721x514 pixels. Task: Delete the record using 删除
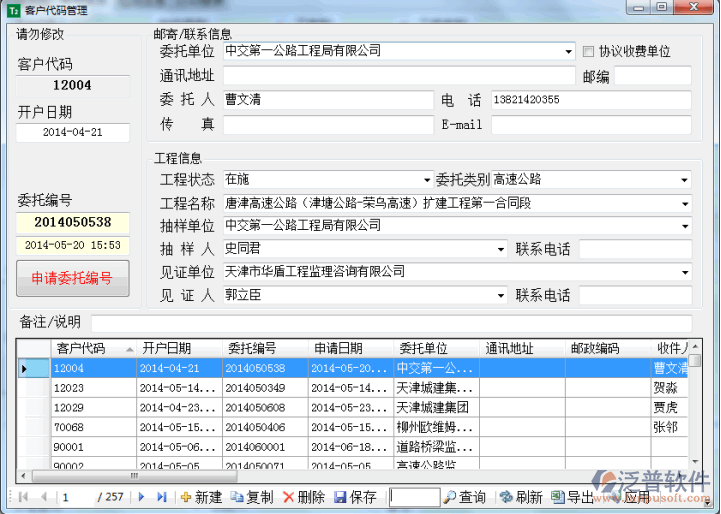point(303,497)
